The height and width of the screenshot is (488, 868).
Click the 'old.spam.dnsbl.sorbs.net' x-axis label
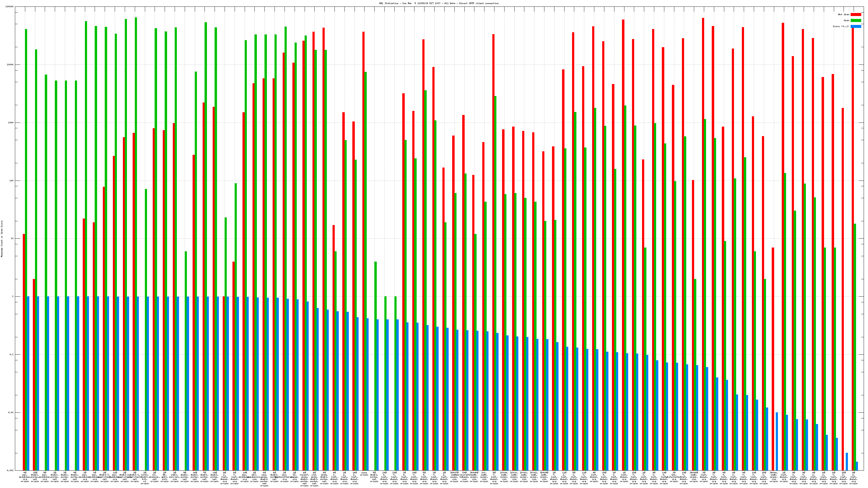click(x=314, y=479)
